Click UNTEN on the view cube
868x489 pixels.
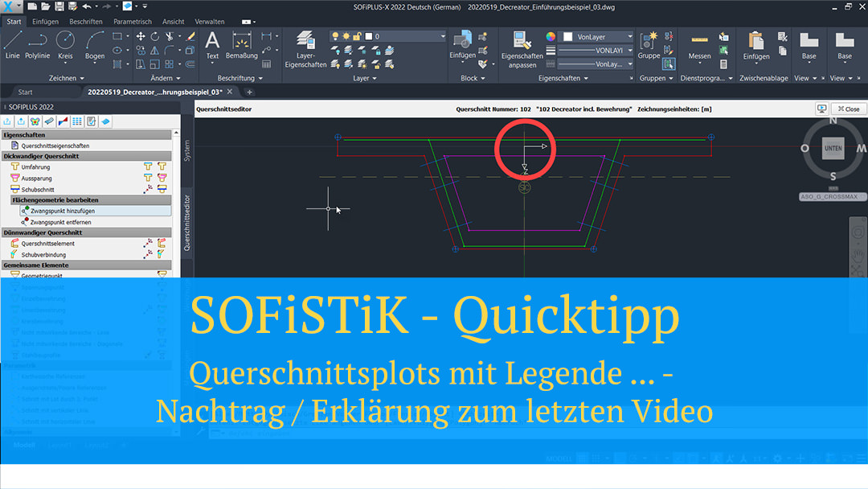[x=833, y=148]
